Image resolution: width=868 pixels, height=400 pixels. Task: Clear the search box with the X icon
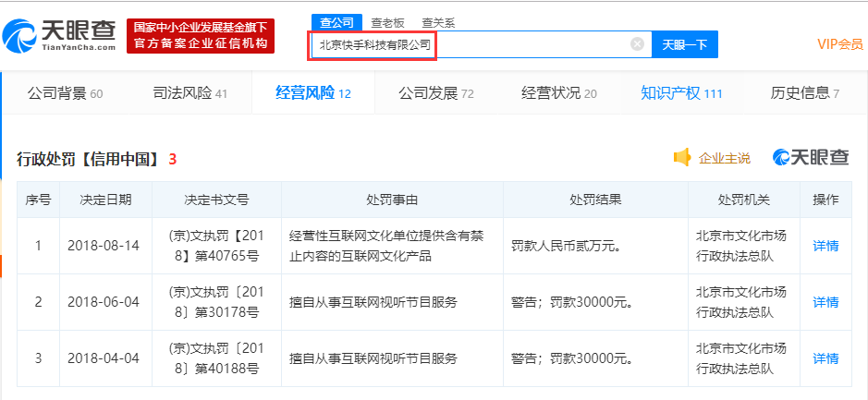click(637, 44)
